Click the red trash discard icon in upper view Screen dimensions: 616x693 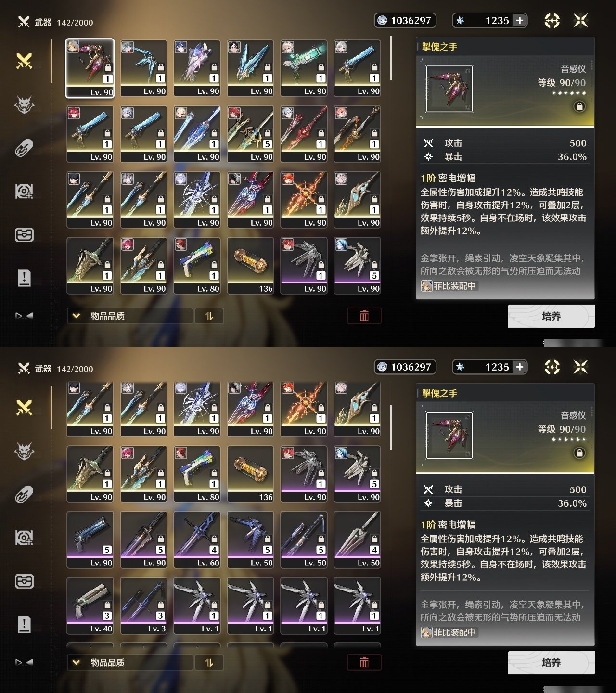364,316
